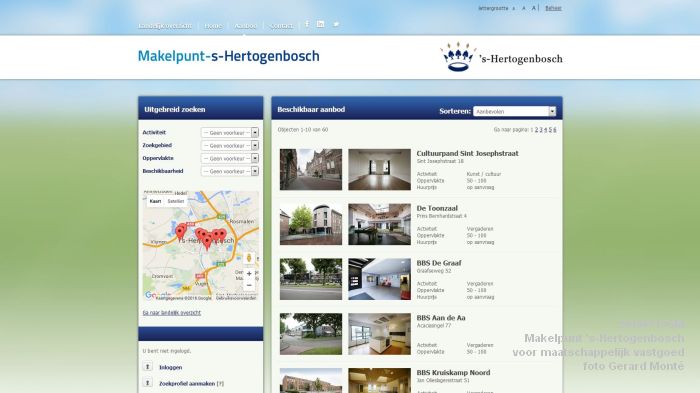Go to results page 4
Viewport: 700px width, 393px height.
[546, 130]
